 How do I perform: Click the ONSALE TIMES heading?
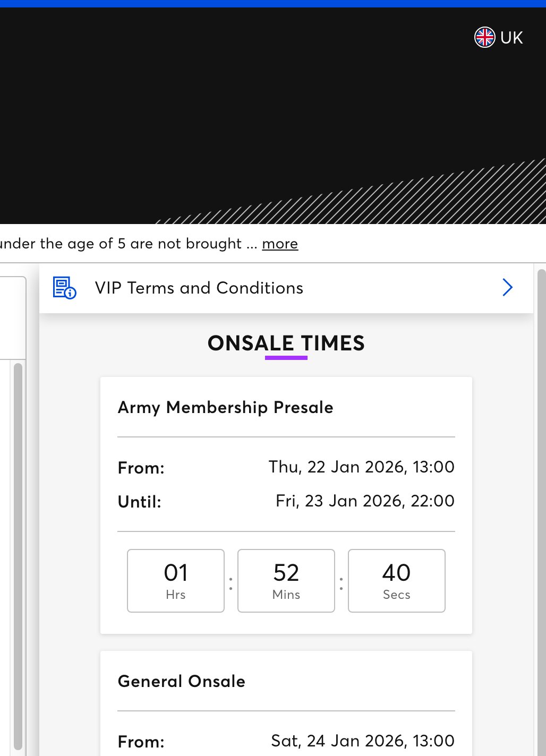pos(286,343)
